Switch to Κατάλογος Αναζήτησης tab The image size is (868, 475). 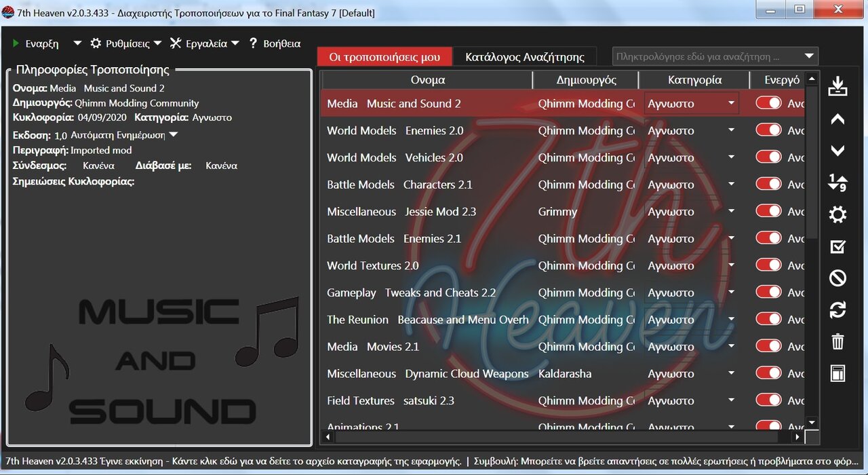pyautogui.click(x=525, y=57)
